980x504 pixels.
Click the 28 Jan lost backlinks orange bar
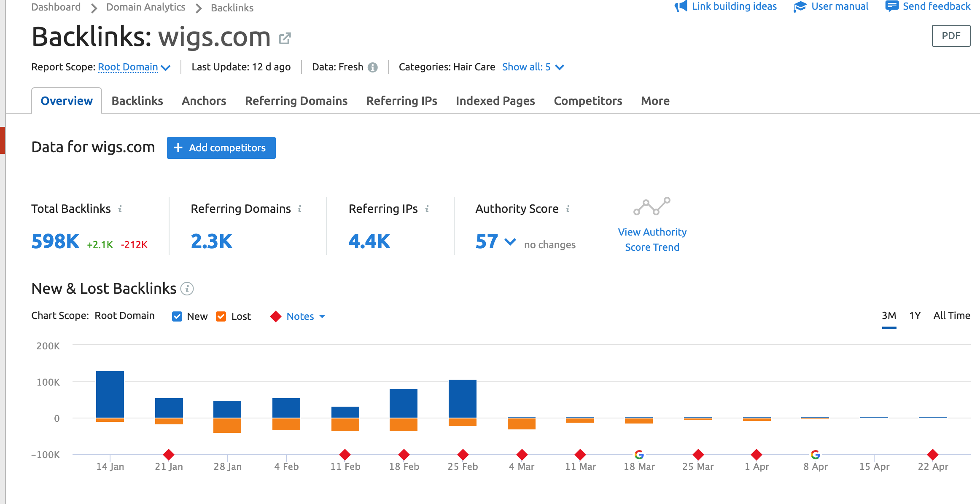(x=227, y=426)
